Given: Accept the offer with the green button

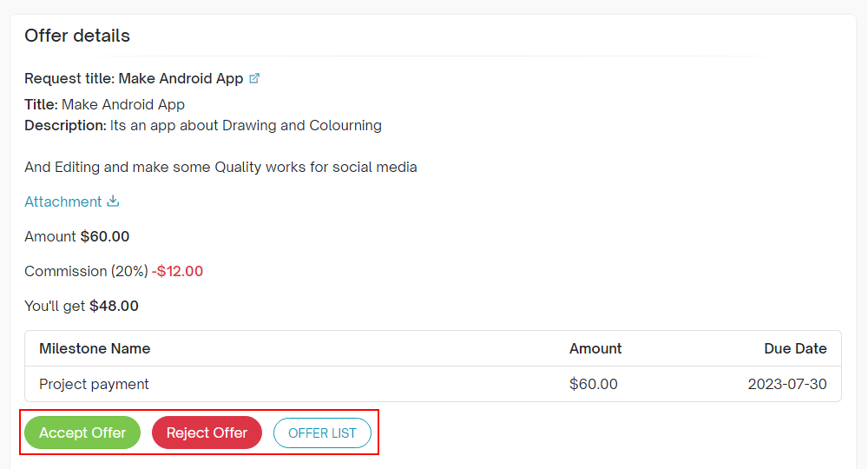Looking at the screenshot, I should [x=82, y=433].
